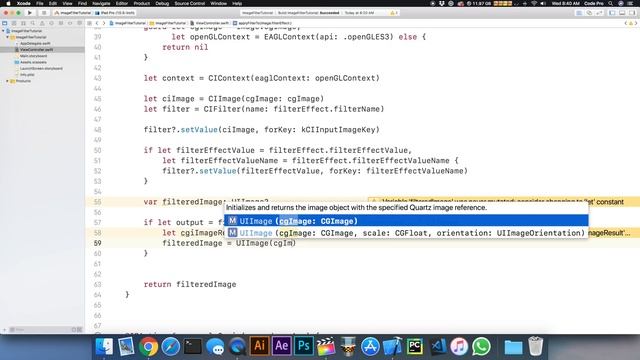The image size is (640, 360).
Task: Open the Source Control menu
Action: [190, 3]
